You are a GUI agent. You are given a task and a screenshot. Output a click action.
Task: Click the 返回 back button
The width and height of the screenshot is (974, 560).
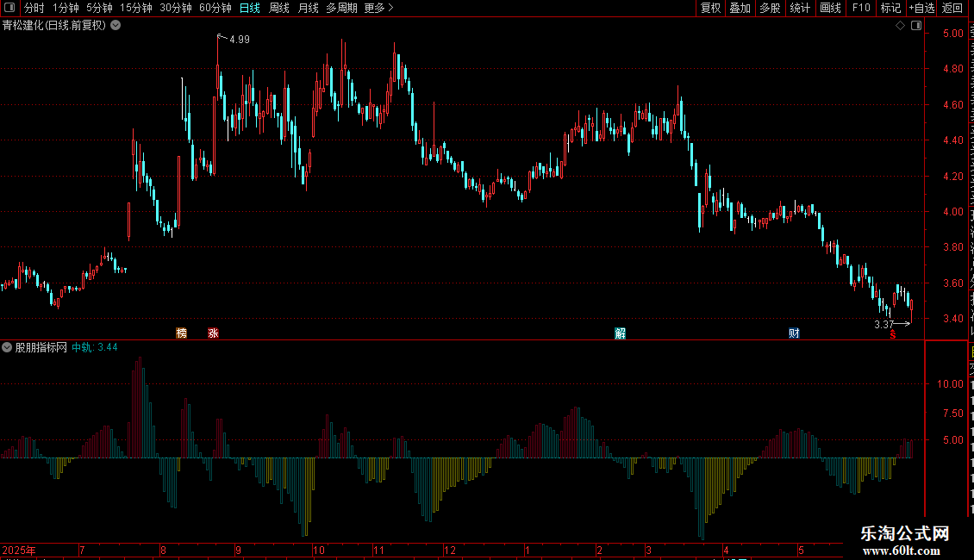(952, 8)
